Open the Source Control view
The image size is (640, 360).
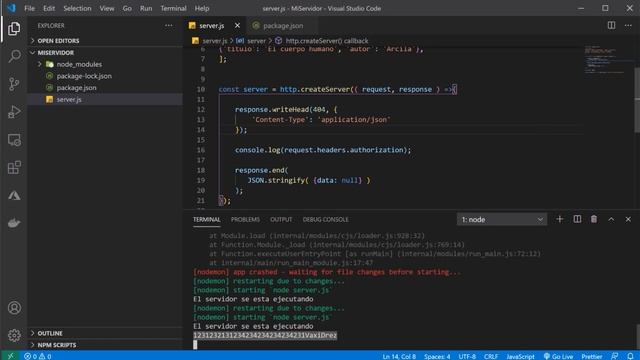coord(14,84)
